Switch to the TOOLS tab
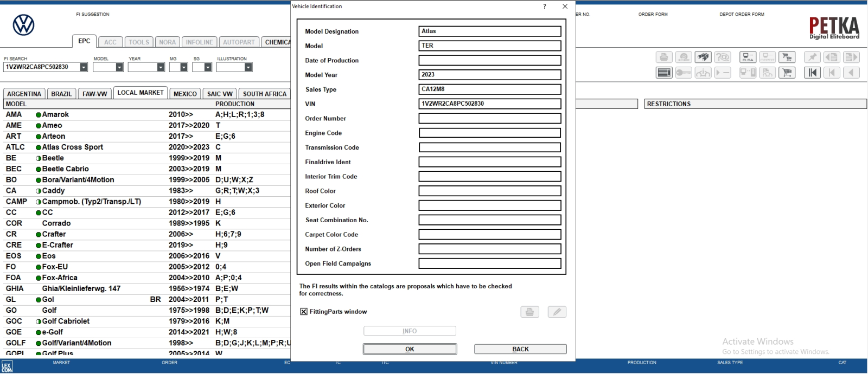Screen dimensions: 868x374 click(139, 42)
